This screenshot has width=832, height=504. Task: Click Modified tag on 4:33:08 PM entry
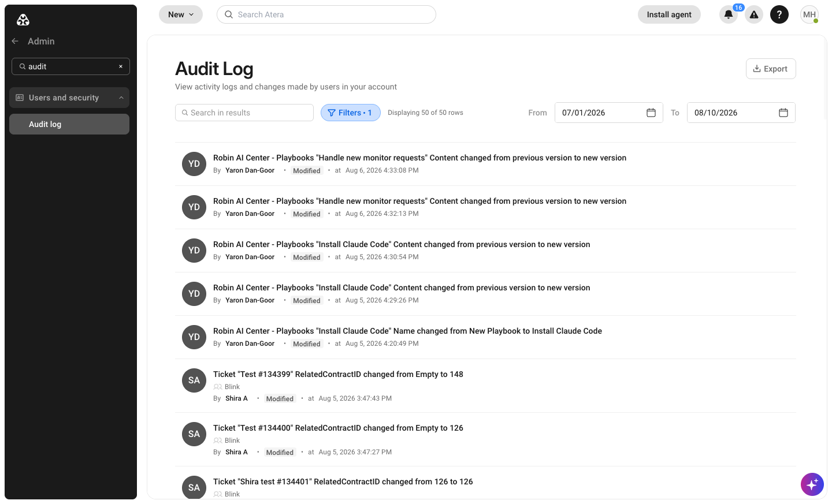point(306,170)
